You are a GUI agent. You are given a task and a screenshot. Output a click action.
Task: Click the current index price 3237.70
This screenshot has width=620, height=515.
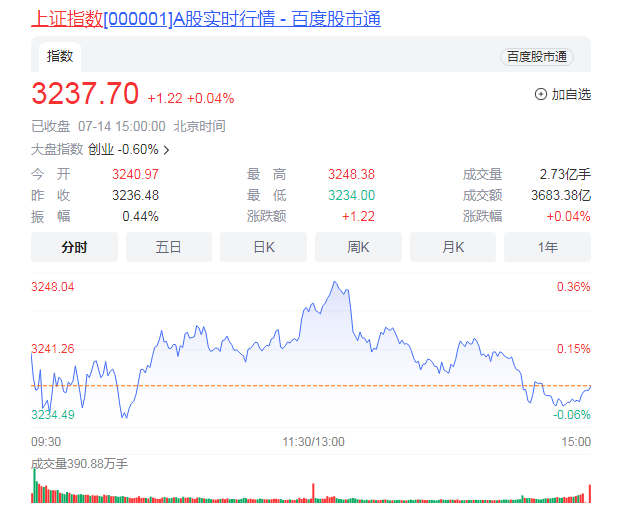pos(85,94)
